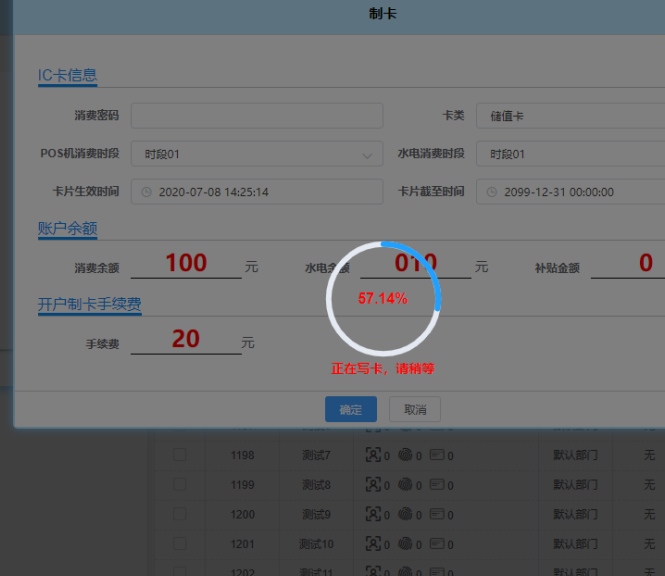Tick the checkbox for row 1198
The width and height of the screenshot is (665, 576).
[179, 455]
